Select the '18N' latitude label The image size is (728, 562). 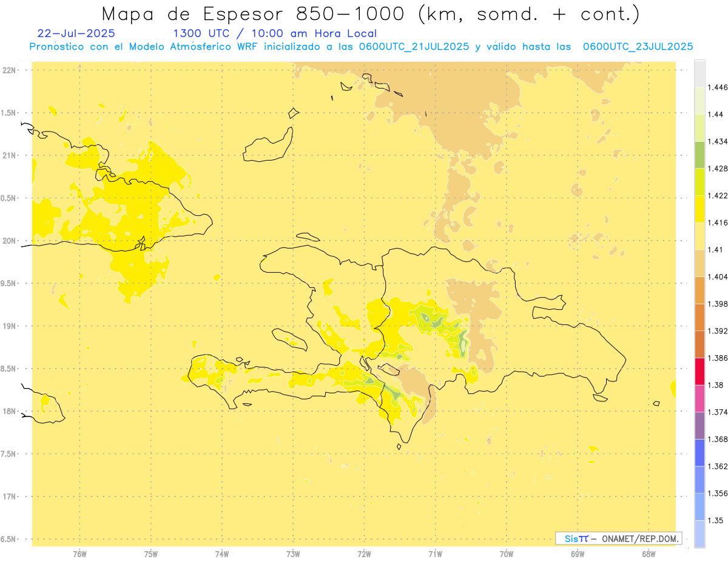9,411
